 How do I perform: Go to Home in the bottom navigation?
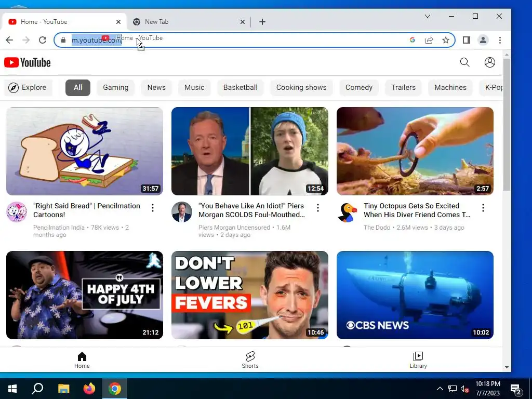click(82, 360)
